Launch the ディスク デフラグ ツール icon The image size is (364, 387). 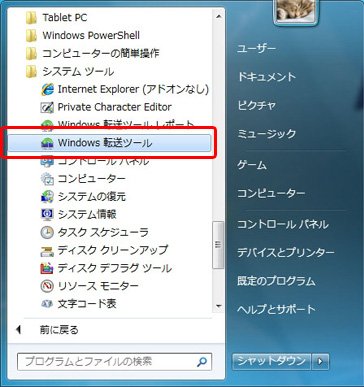(47, 268)
